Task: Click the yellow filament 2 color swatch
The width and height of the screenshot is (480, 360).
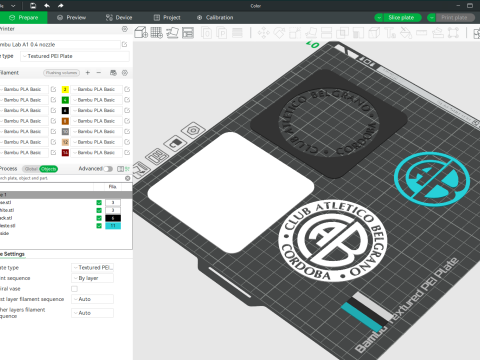Action: click(x=65, y=89)
